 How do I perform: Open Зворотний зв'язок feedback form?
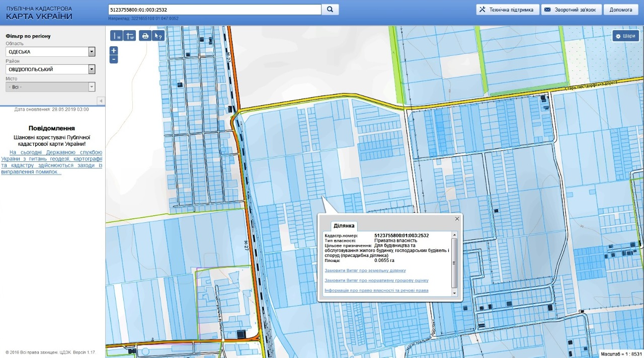pyautogui.click(x=572, y=10)
